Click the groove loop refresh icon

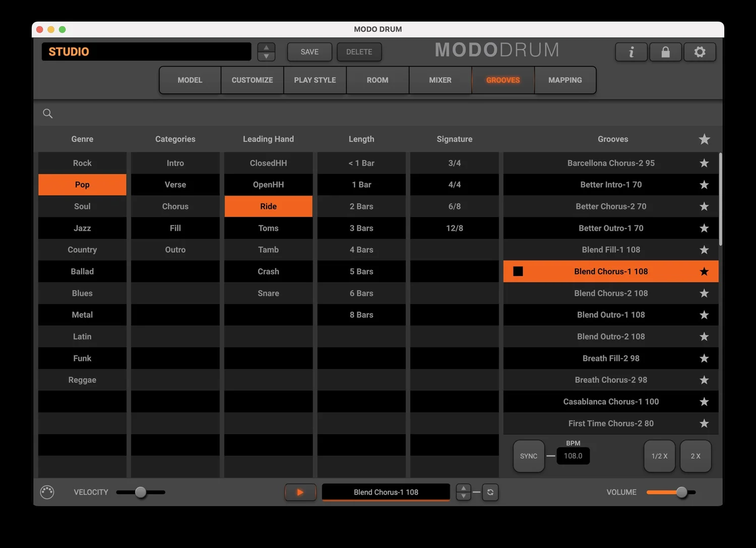pyautogui.click(x=489, y=492)
